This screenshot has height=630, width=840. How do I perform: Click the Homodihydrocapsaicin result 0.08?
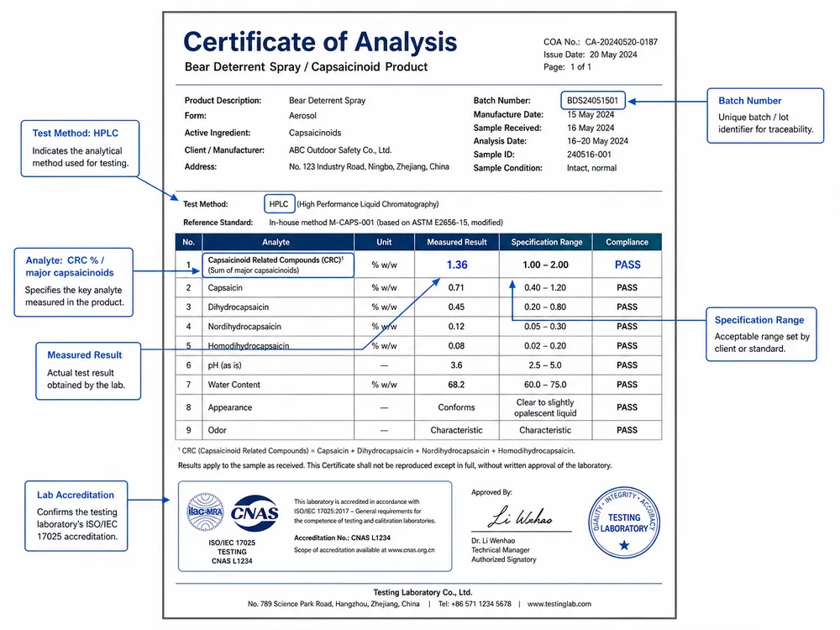(456, 346)
